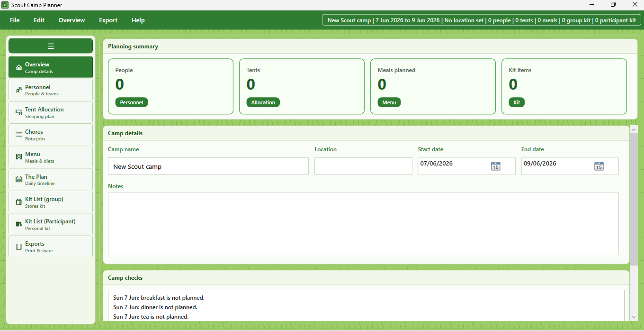Click the vertical scrollbar thumb
Screen dimensions: 644x331
(x=634, y=199)
